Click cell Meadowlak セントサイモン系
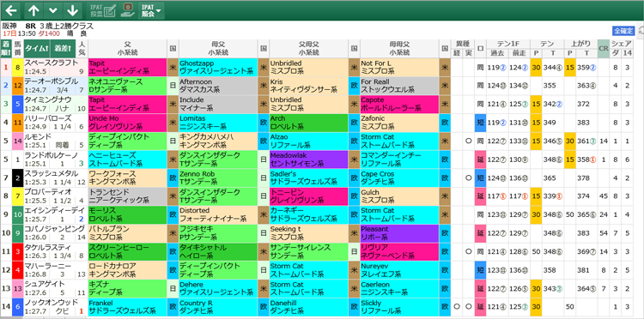This screenshot has width=644, height=319. pos(309,159)
